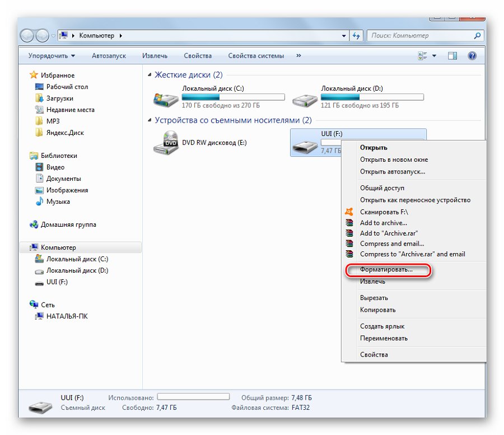The height and width of the screenshot is (435, 504).
Task: Choose Переименовать in context menu
Action: (x=384, y=338)
